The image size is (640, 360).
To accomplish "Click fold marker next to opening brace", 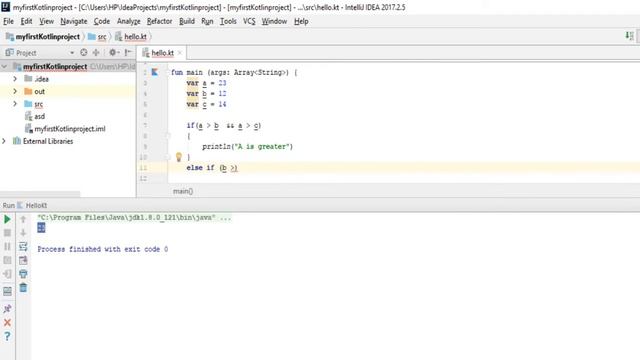I will [167, 136].
